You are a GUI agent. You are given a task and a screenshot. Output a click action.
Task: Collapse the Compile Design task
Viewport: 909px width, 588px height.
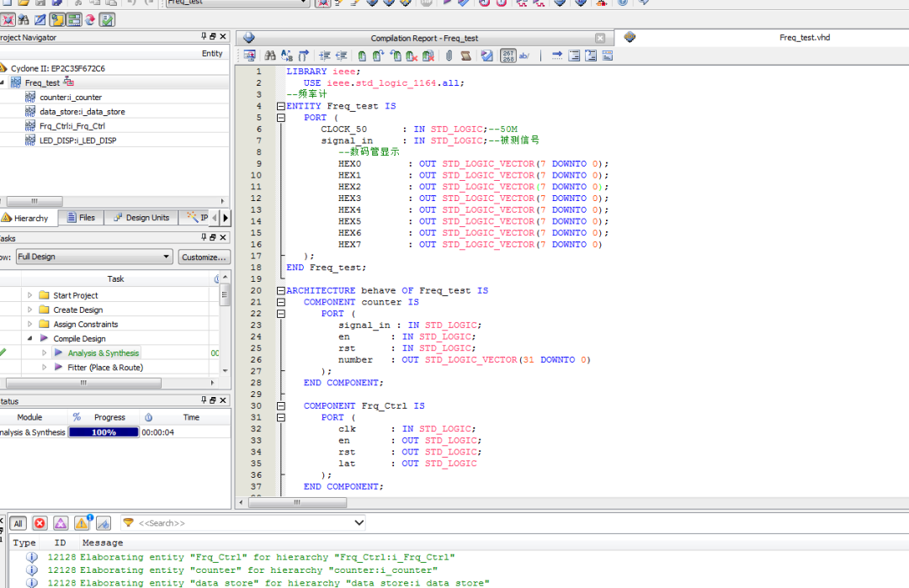tap(31, 339)
